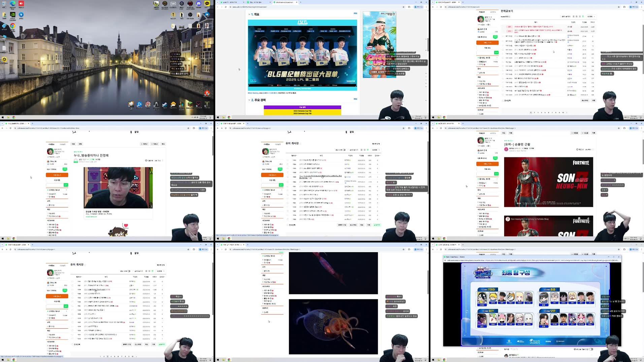
Task: Select green album view icon in 유머 게시판 without pagination
Action: pos(368,150)
